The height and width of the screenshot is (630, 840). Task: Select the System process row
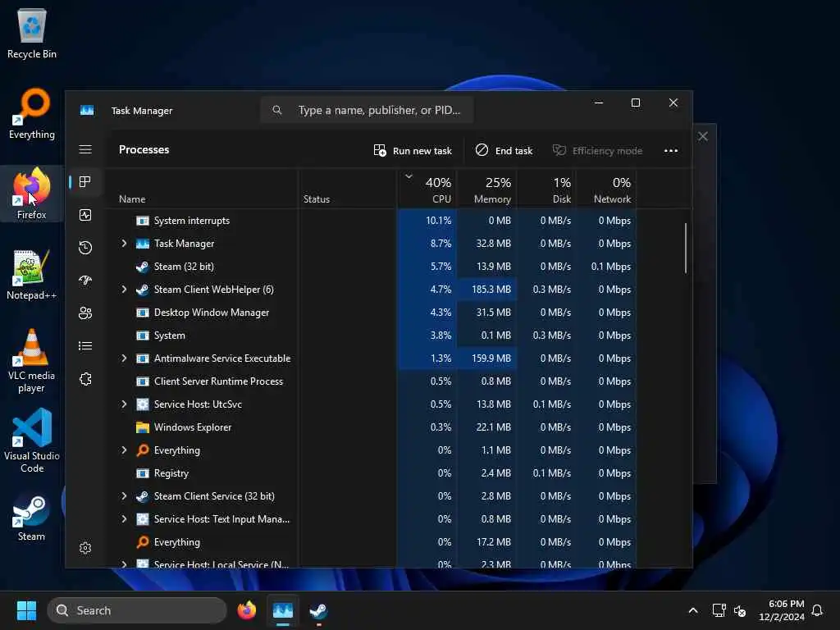371,336
